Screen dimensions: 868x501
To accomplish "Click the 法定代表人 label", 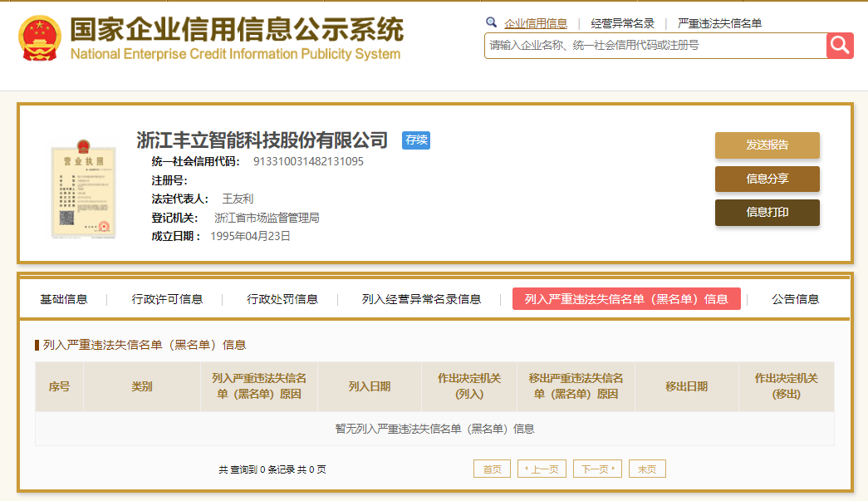I will coord(180,199).
